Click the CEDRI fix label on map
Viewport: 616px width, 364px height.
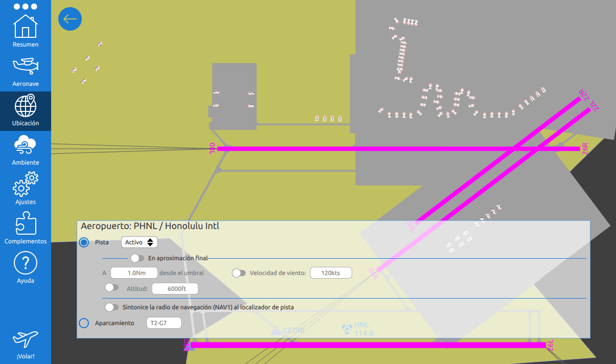pos(293,331)
